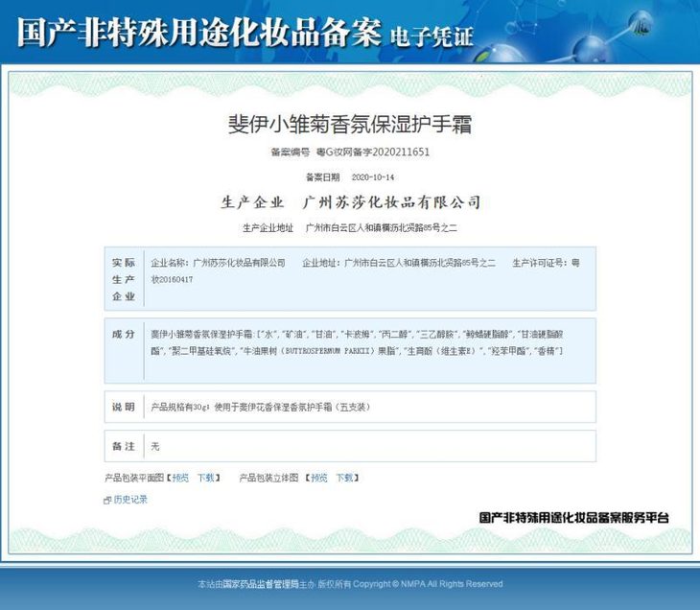Screen dimensions: 700x610
Task: Open 预览 link for 产品包装立体图
Action: point(318,478)
